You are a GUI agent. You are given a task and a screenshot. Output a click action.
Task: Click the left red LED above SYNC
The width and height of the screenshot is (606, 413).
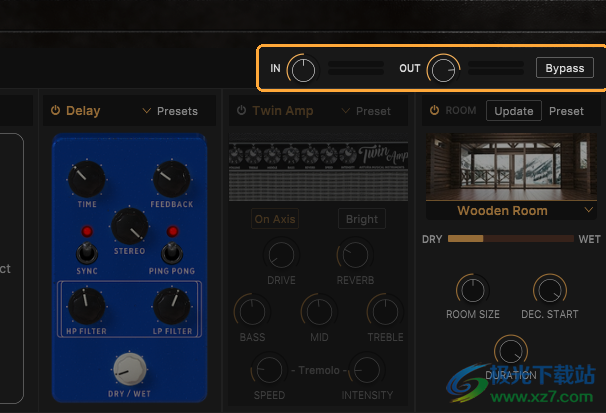point(87,231)
